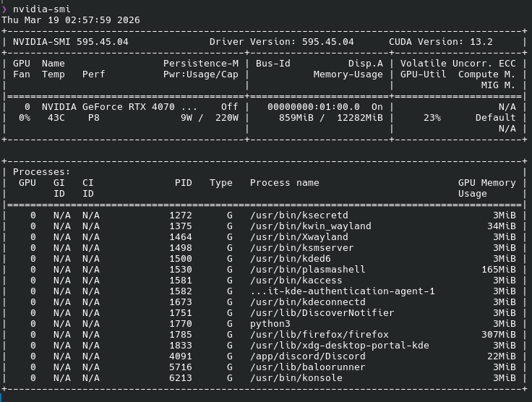532x402 pixels.
Task: Click GPU name 'NVIDIA GeForce RTX 4070 ...'
Action: 120,107
